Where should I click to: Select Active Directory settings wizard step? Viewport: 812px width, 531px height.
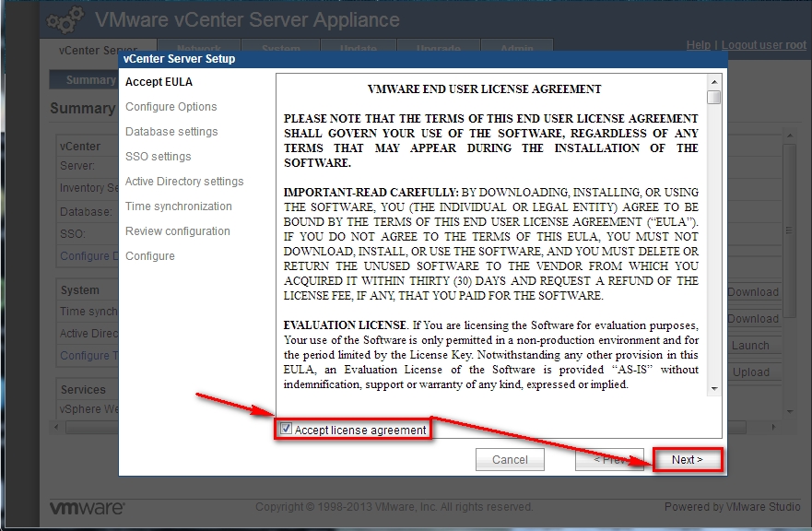tap(183, 182)
